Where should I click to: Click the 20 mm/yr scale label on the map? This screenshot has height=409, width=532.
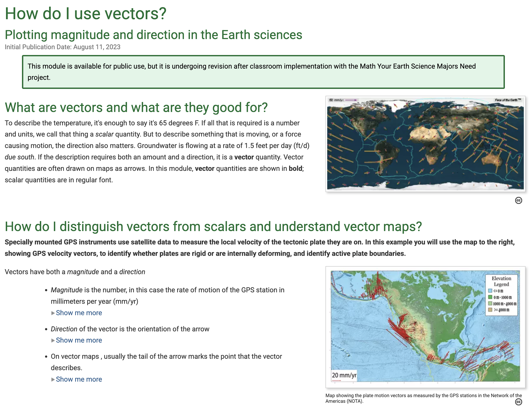344,375
